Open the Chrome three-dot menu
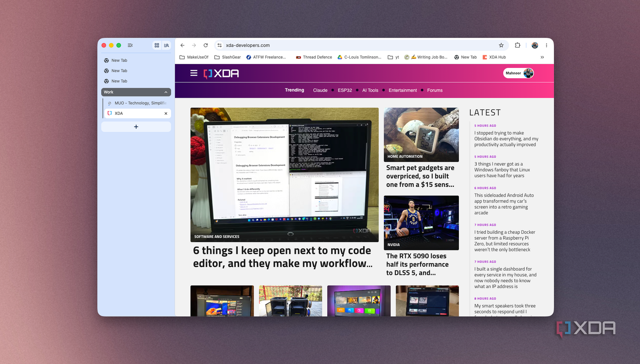Screen dimensions: 640x364 tap(547, 45)
